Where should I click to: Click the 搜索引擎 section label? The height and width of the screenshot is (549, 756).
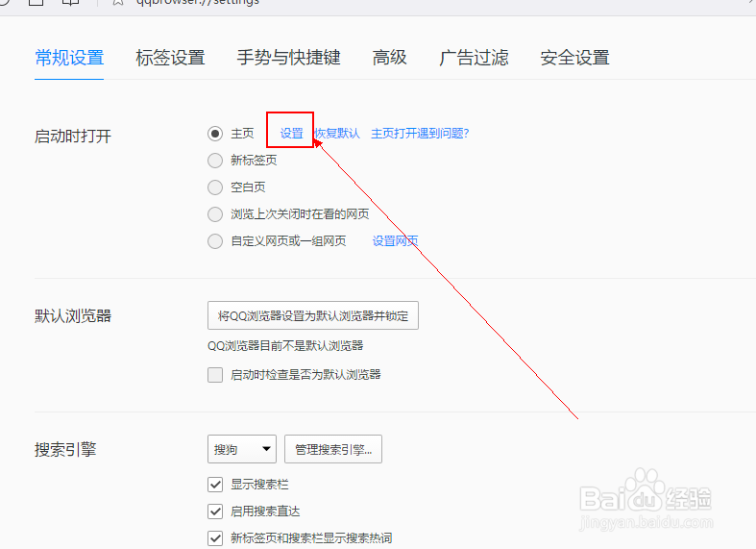point(65,450)
